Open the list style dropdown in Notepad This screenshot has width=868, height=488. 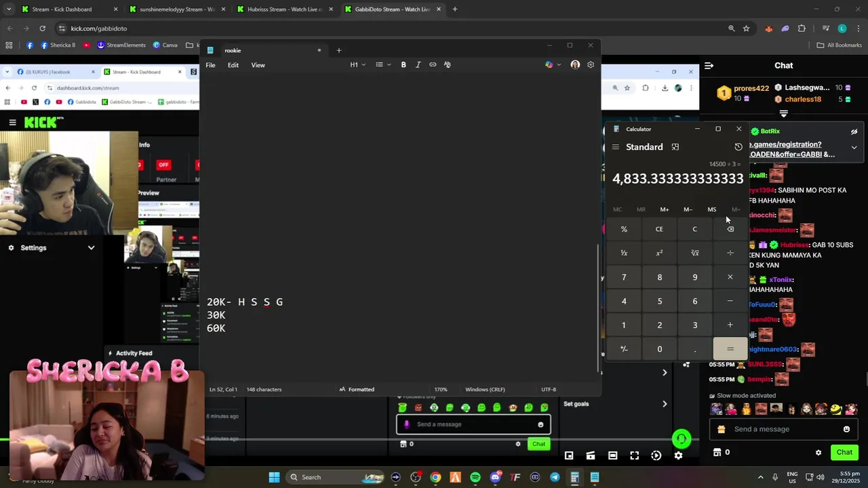coord(383,65)
